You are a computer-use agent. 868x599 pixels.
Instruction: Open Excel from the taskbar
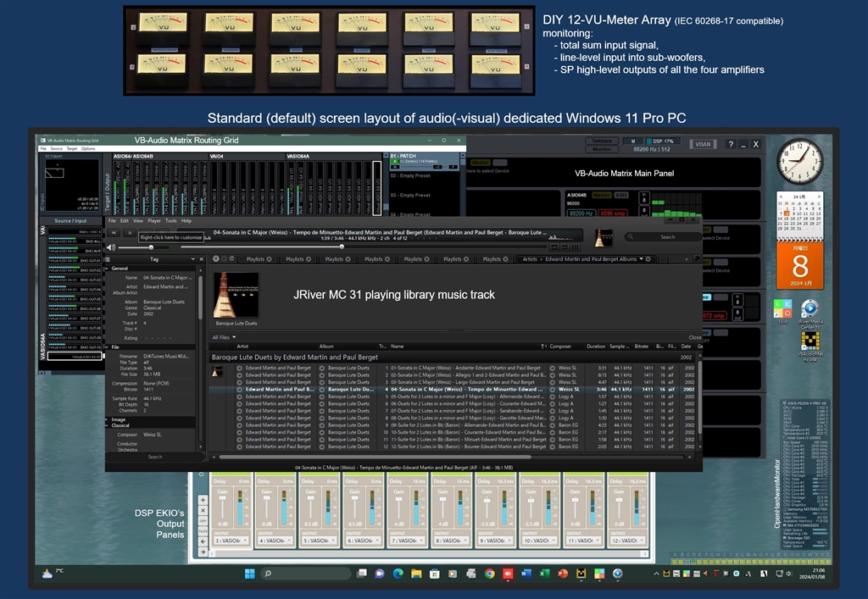click(x=544, y=574)
